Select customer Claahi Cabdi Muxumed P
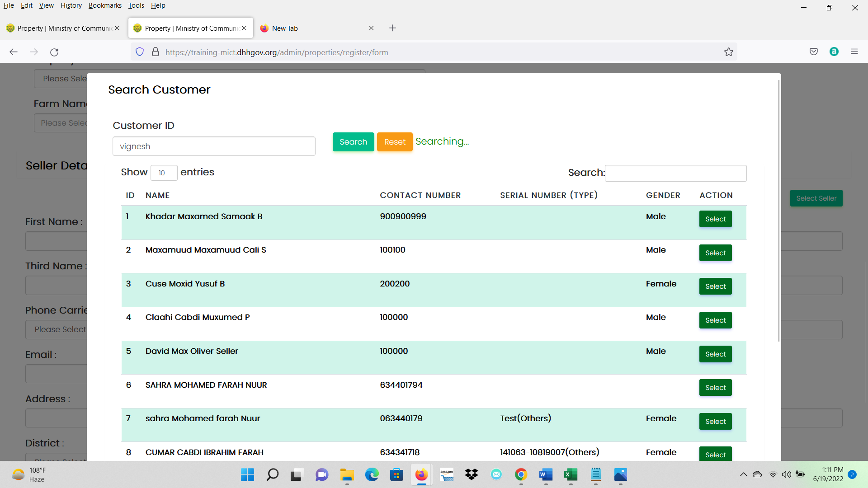Screen dimensions: 868x488 click(715, 320)
